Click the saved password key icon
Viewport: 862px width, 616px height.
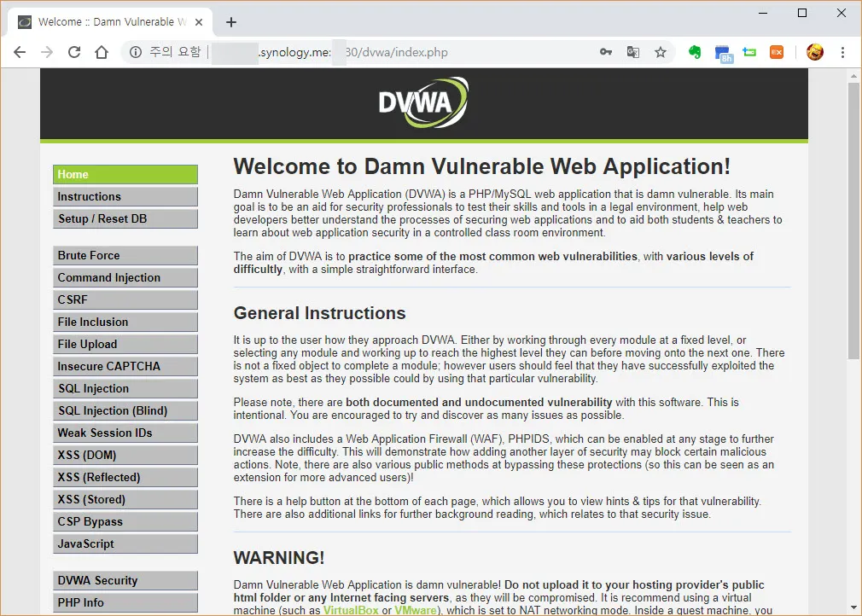point(605,52)
